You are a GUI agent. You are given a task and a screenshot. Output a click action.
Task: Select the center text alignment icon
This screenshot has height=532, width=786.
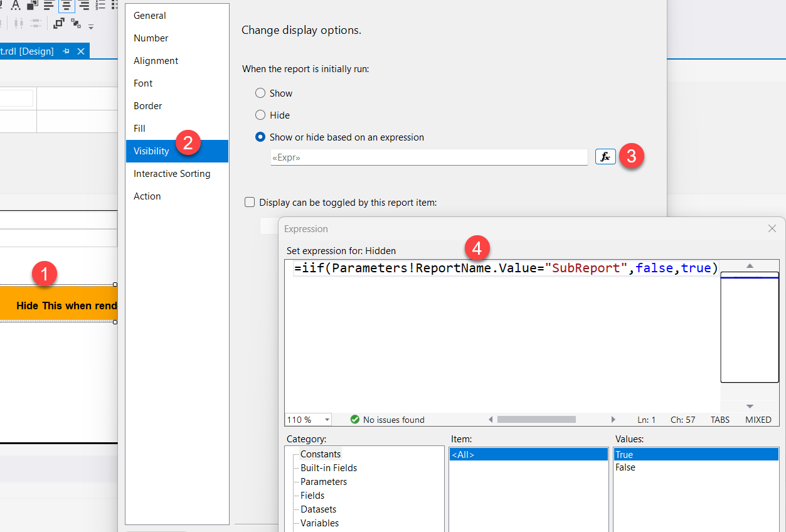tap(66, 6)
